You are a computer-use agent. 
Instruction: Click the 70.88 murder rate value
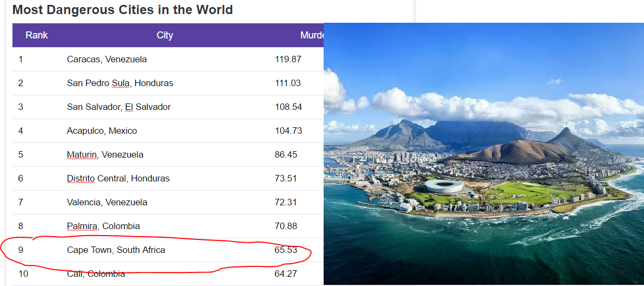click(286, 226)
